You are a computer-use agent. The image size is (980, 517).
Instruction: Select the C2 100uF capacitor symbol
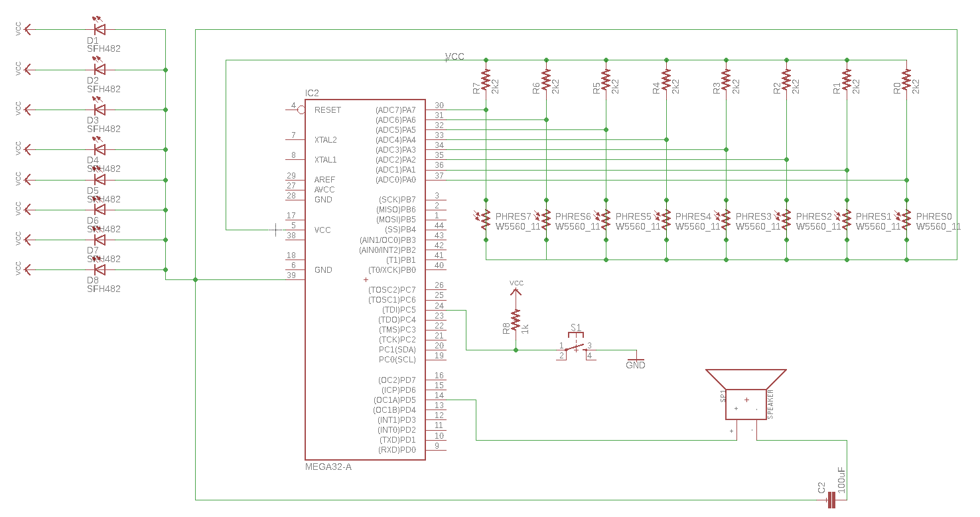[830, 500]
